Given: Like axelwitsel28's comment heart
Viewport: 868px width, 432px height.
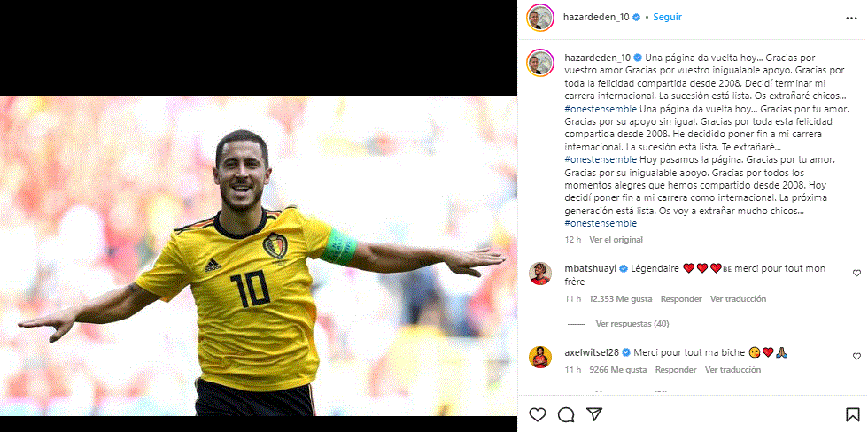Looking at the screenshot, I should pyautogui.click(x=856, y=356).
